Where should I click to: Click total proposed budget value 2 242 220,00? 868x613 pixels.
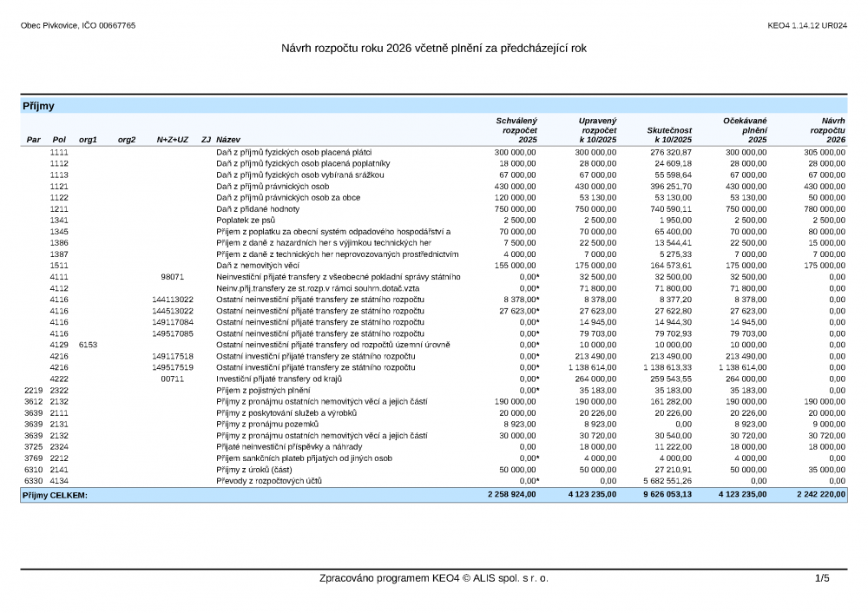pos(820,494)
